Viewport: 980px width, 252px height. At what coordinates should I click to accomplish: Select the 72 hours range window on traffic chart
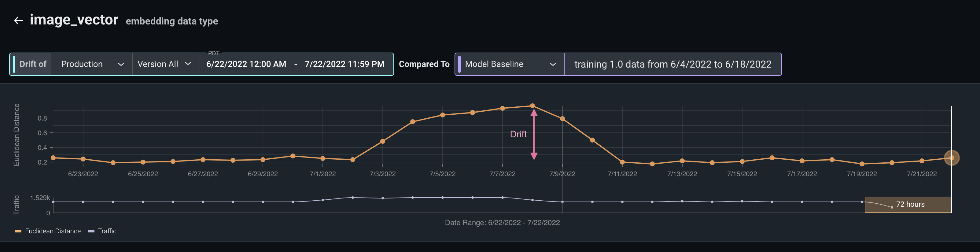908,204
